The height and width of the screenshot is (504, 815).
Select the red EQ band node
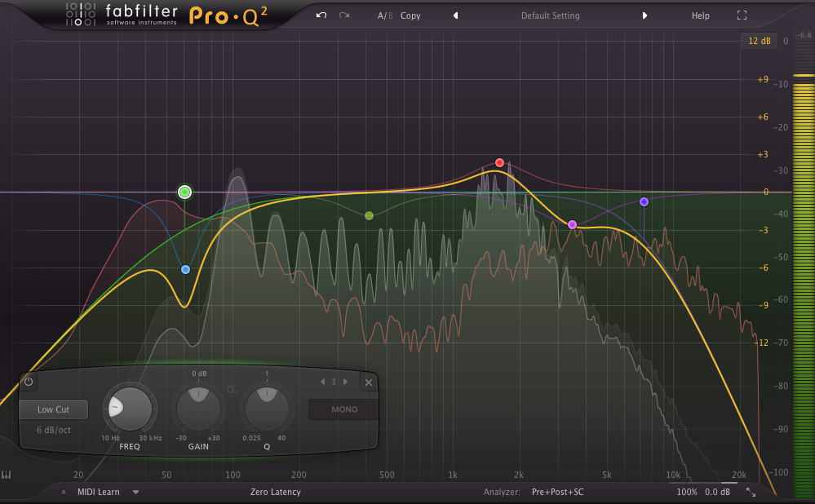point(499,162)
